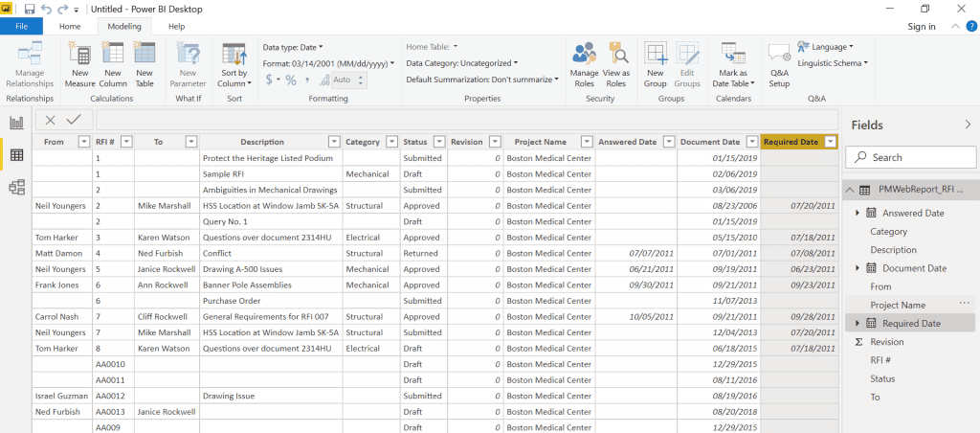Select the Category field
This screenshot has width=980, height=433.
[x=888, y=232]
